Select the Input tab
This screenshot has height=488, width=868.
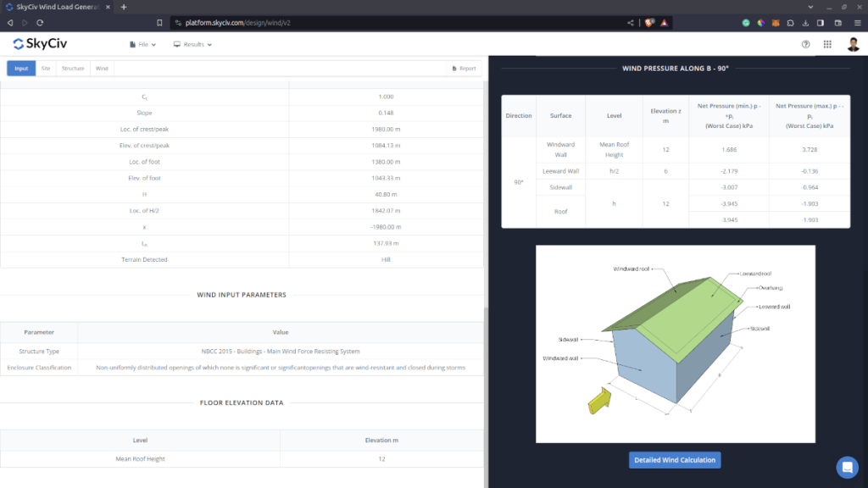21,68
